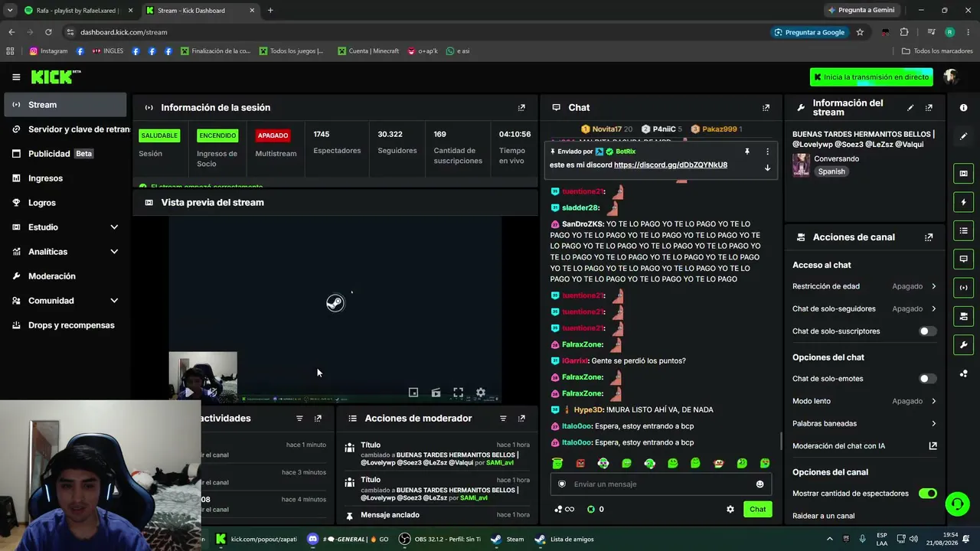Pop out the Información de la sesión panel
980x551 pixels.
point(521,108)
